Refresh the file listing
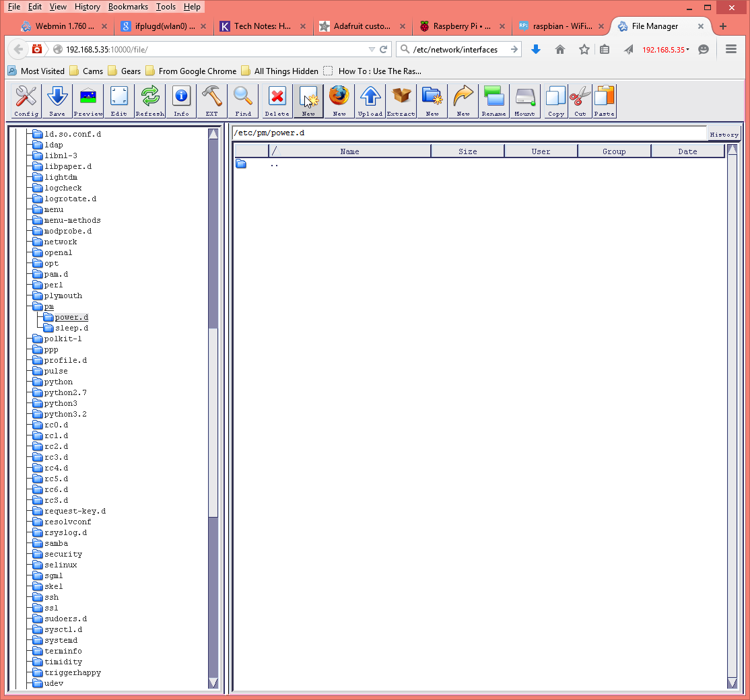 point(149,100)
